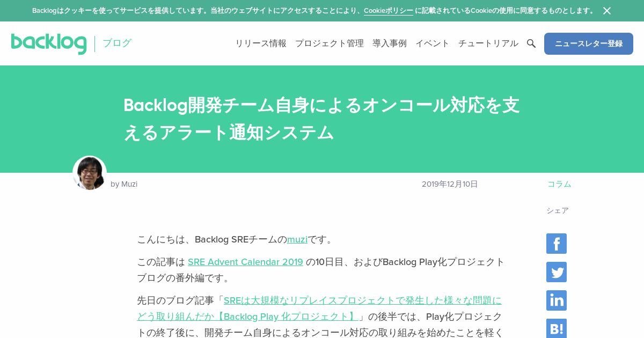The height and width of the screenshot is (338, 644).
Task: Open the チュートリアル menu item
Action: coord(488,43)
